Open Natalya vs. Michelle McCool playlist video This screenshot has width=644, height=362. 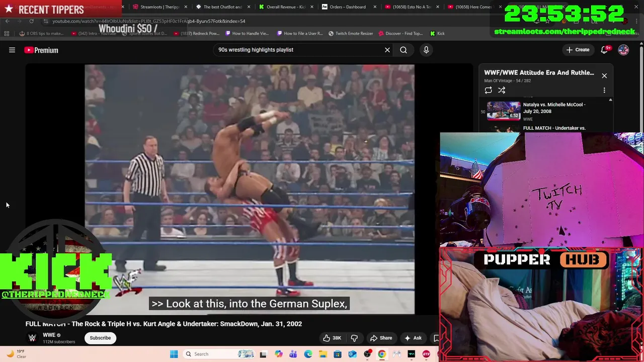546,111
